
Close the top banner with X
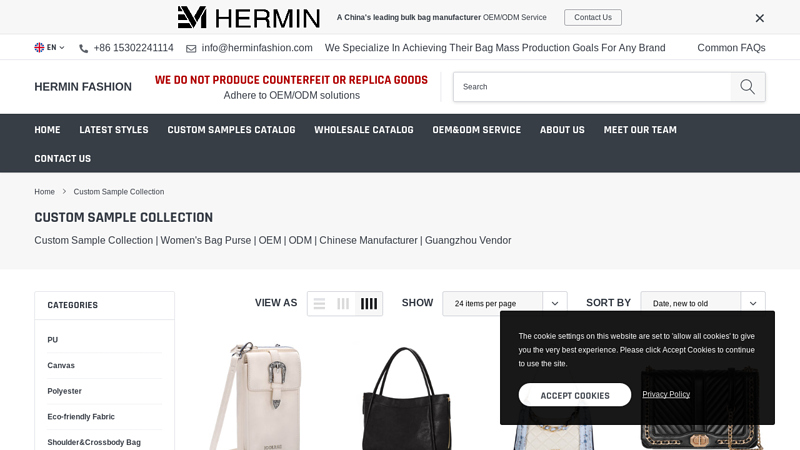click(760, 18)
